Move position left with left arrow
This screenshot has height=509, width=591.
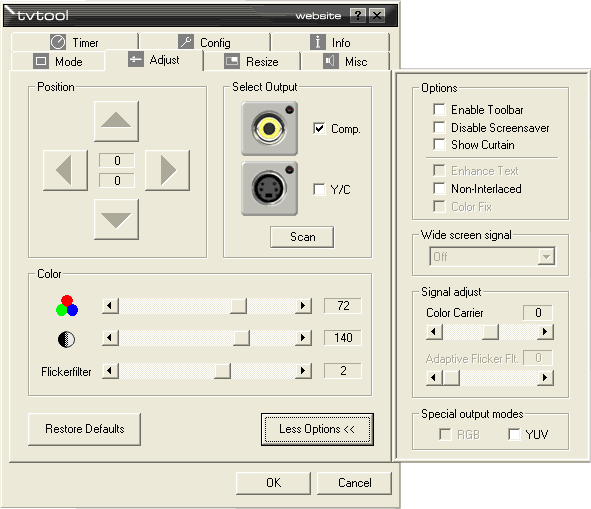[x=66, y=170]
